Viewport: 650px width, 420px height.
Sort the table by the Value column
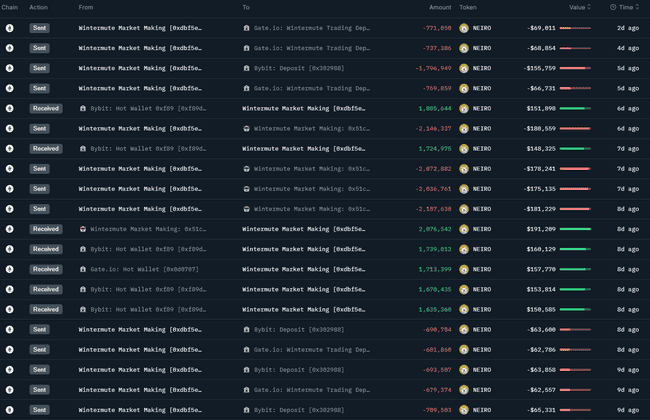(x=580, y=7)
